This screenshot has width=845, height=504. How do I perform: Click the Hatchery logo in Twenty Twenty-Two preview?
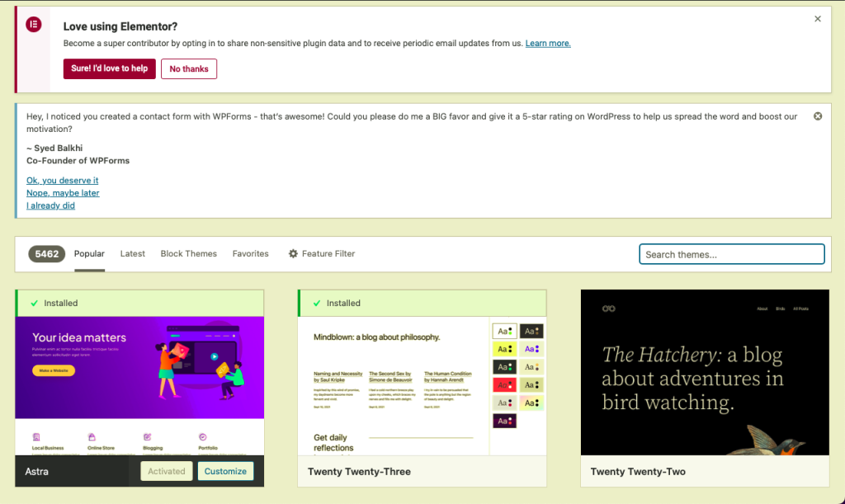tap(609, 309)
